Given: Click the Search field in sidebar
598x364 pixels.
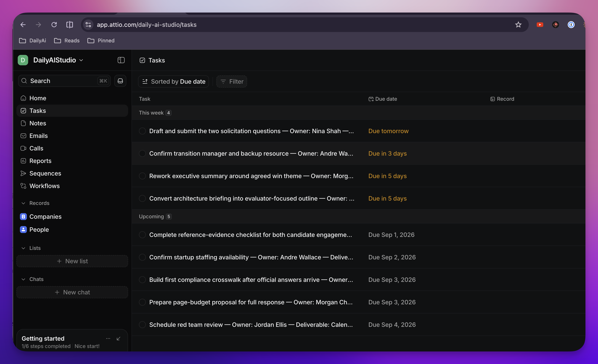Looking at the screenshot, I should click(x=64, y=81).
